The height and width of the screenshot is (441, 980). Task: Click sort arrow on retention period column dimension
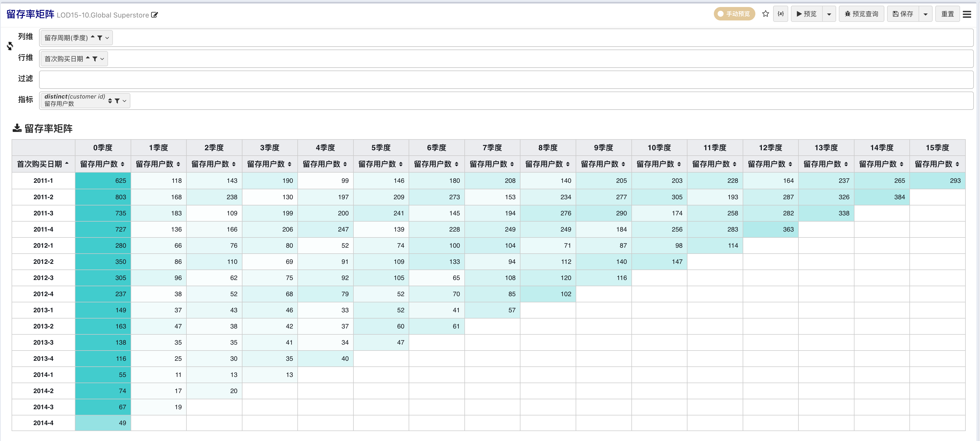pos(92,37)
